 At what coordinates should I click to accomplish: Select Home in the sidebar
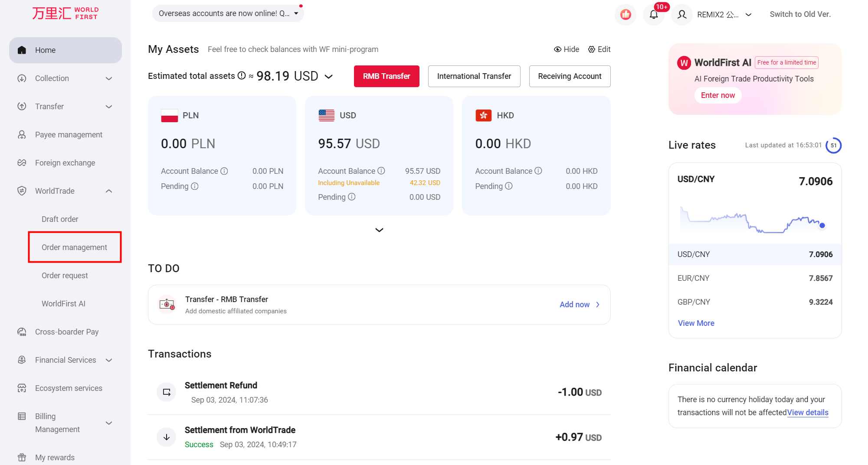click(x=45, y=50)
